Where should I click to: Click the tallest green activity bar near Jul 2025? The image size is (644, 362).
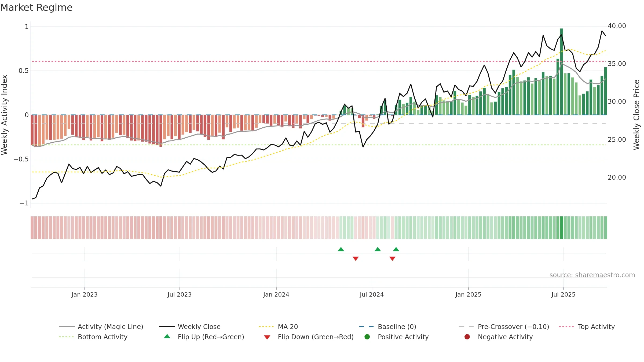pyautogui.click(x=561, y=72)
